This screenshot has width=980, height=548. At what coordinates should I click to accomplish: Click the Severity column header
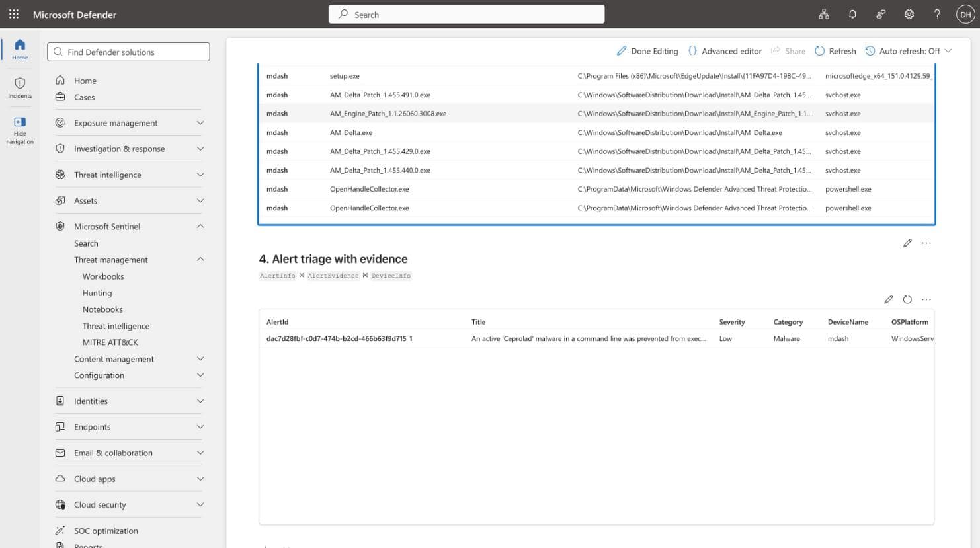coord(732,322)
